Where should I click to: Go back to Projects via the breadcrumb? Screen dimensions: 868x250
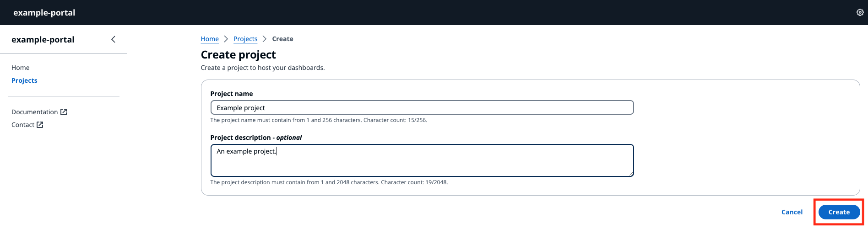[x=245, y=39]
